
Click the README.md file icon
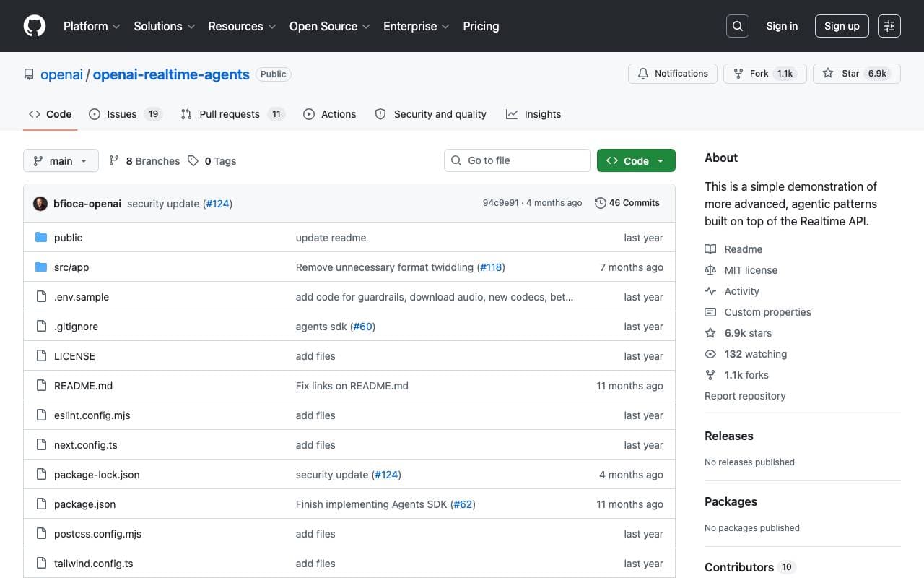pyautogui.click(x=41, y=386)
